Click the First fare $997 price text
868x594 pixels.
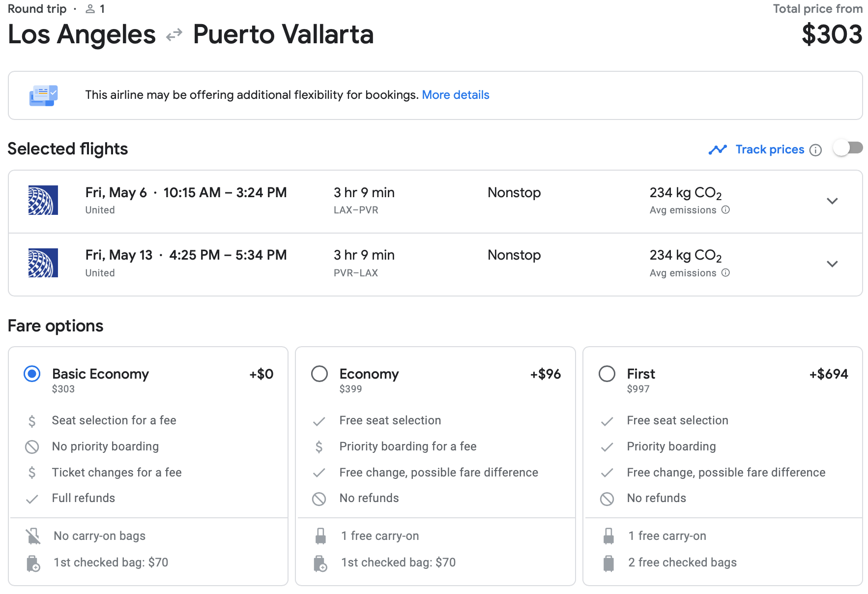coord(638,389)
